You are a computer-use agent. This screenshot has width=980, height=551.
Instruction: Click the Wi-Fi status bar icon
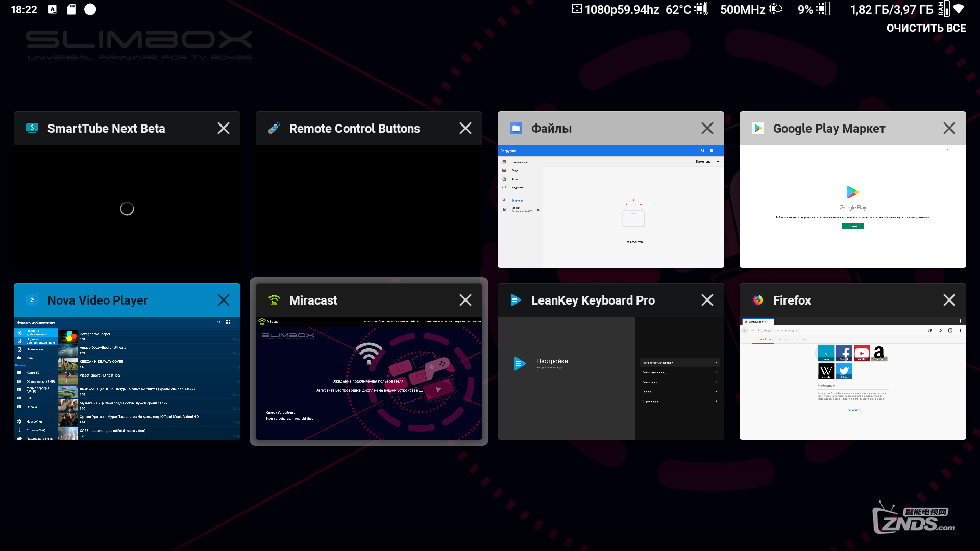(959, 9)
